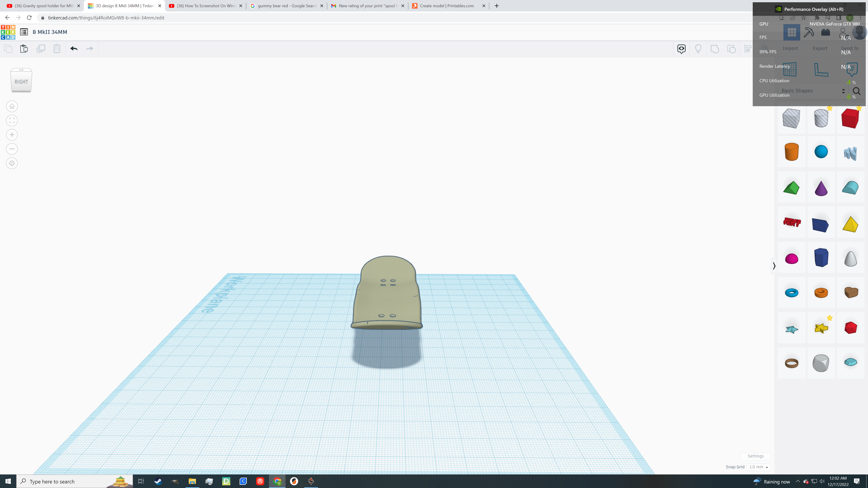Screen dimensions: 868x488
Task: Open the Tinkercad logo home link
Action: coord(8,32)
